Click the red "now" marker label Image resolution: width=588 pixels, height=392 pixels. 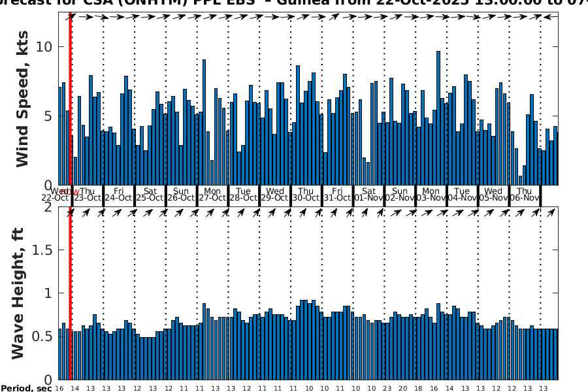point(73,191)
